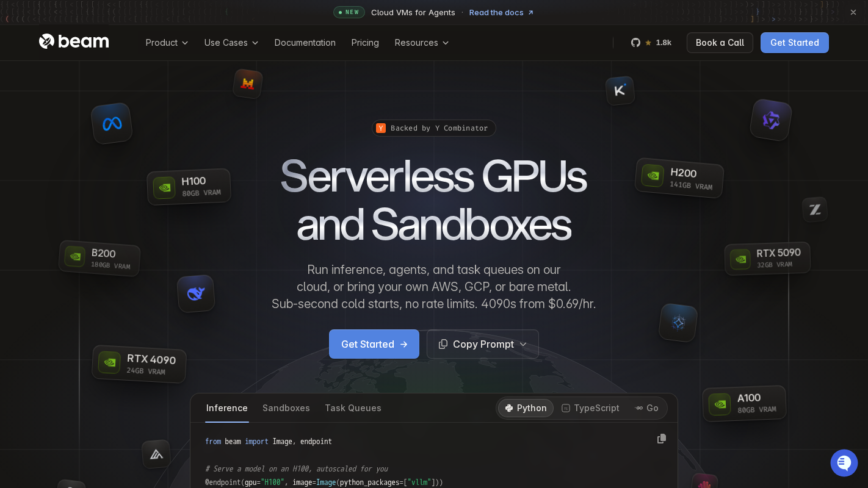Screen dimensions: 868x488
Task: Select the Inference tab
Action: click(227, 408)
